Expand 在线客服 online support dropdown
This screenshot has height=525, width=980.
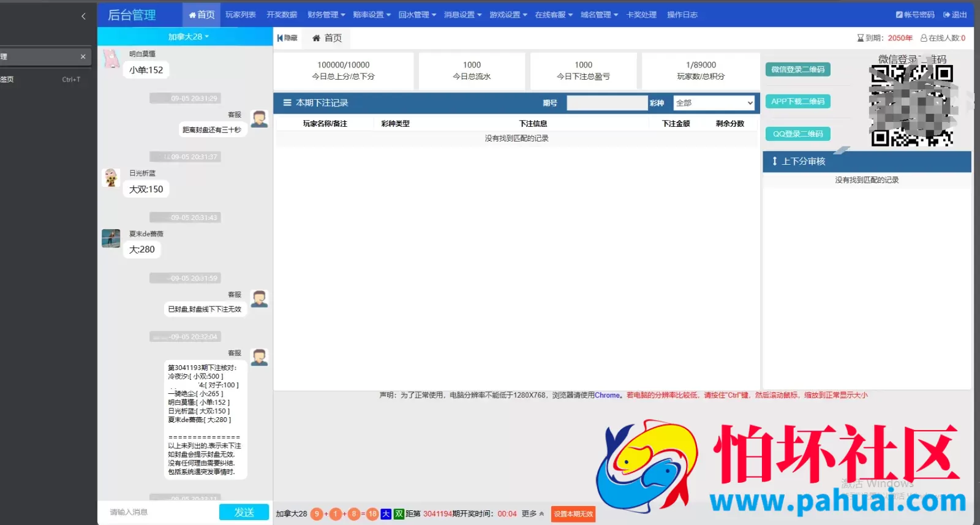click(554, 15)
